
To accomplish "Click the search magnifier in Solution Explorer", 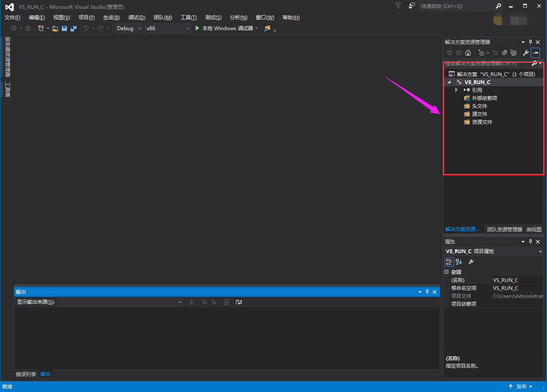I will [534, 64].
